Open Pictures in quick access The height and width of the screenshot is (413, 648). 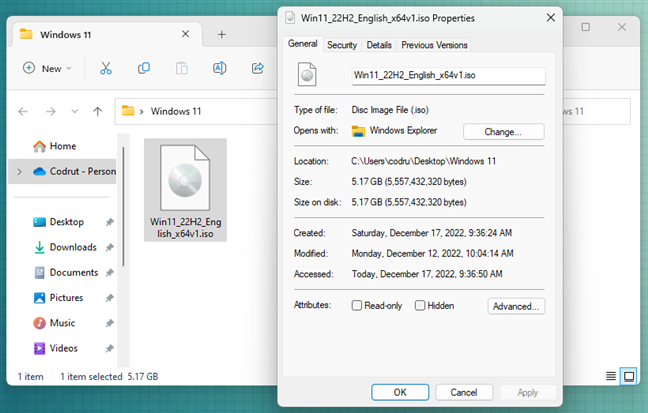coord(58,298)
